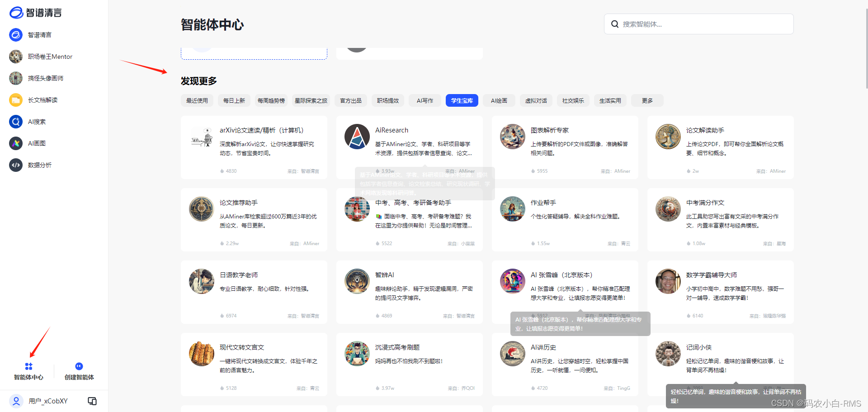The image size is (868, 412).
Task: Click 作业帮手 agent avatar
Action: point(513,209)
